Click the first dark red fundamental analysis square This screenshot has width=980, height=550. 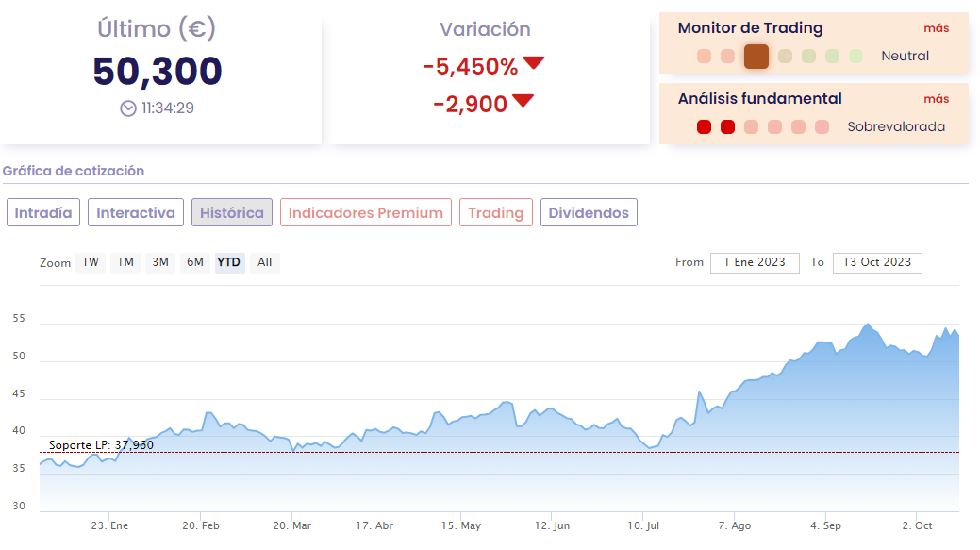tap(704, 127)
